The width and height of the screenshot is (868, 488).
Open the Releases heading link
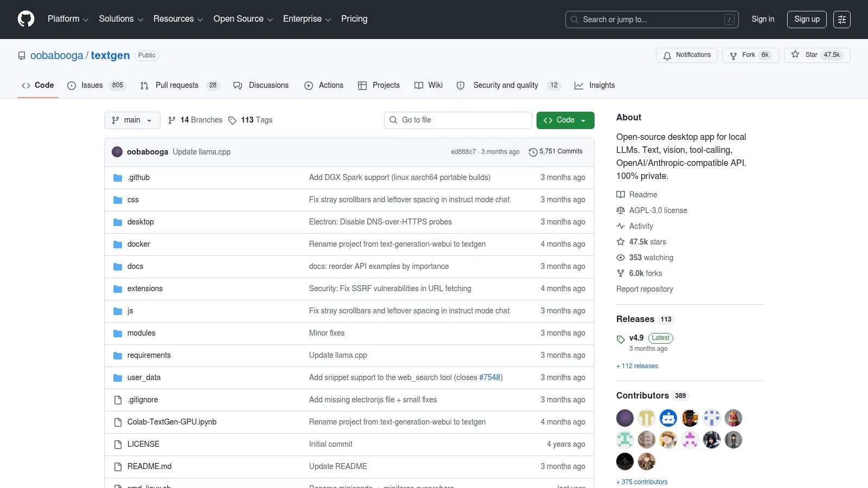click(635, 319)
